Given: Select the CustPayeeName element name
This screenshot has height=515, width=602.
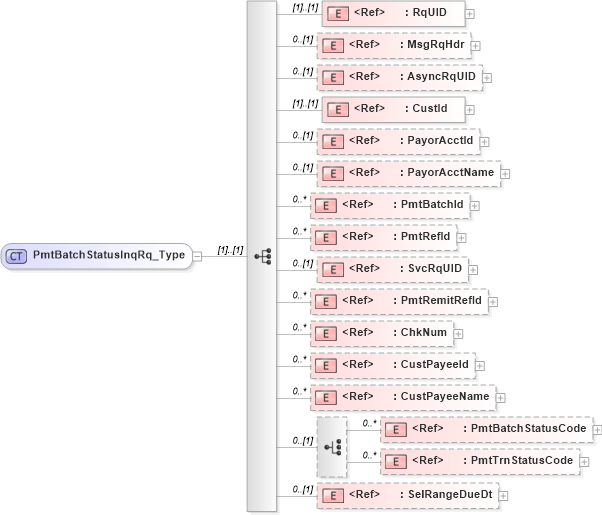Looking at the screenshot, I should pyautogui.click(x=445, y=396).
